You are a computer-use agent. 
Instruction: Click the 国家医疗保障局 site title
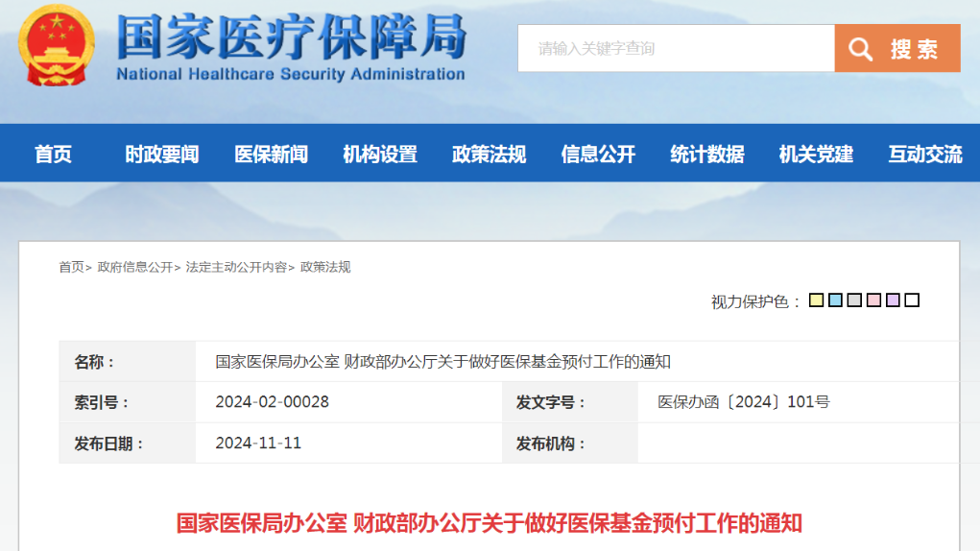(x=291, y=37)
